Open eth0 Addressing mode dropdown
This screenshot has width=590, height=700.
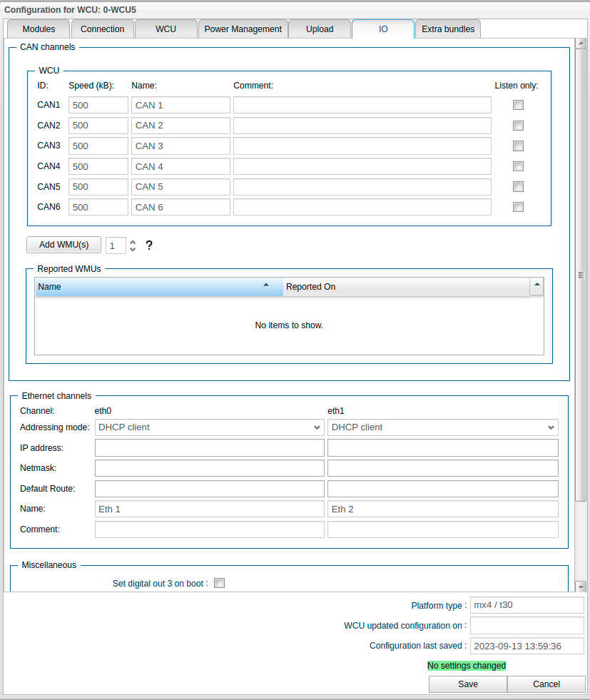pos(209,427)
